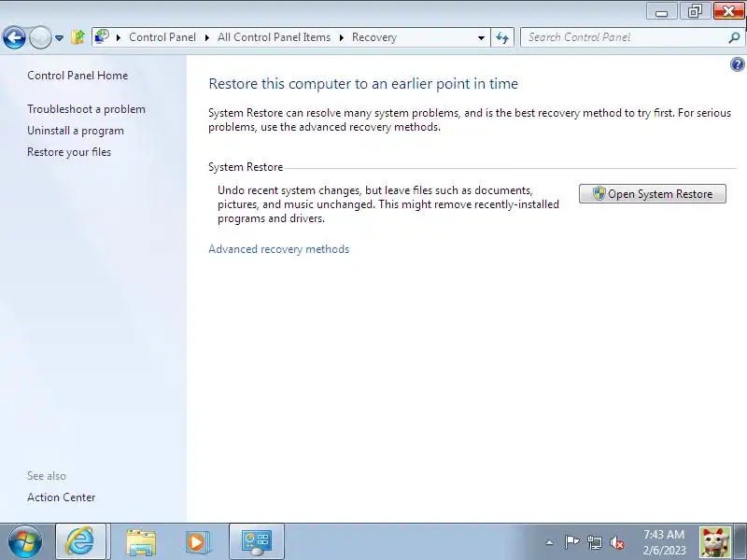Open Advanced recovery methods link
This screenshot has width=747, height=560.
(278, 249)
